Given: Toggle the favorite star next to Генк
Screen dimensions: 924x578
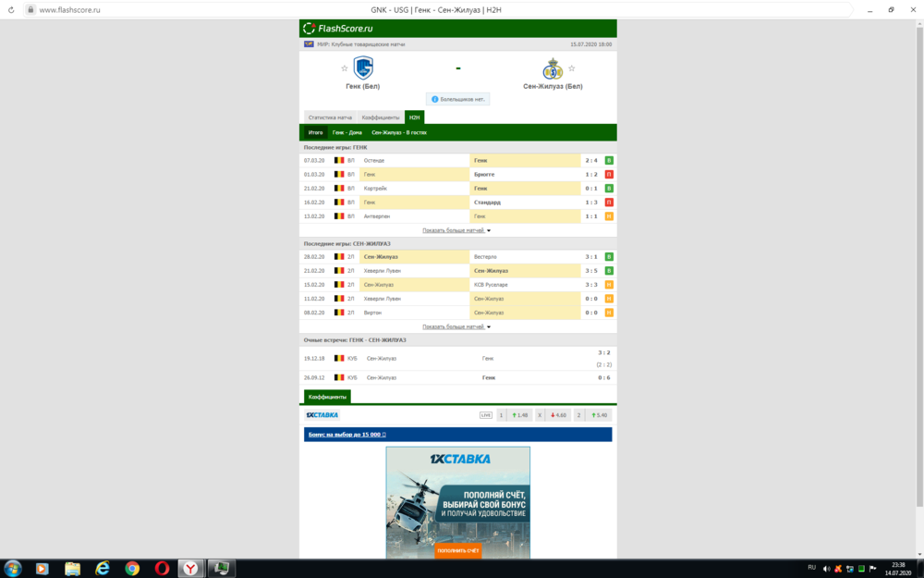Looking at the screenshot, I should [x=345, y=68].
